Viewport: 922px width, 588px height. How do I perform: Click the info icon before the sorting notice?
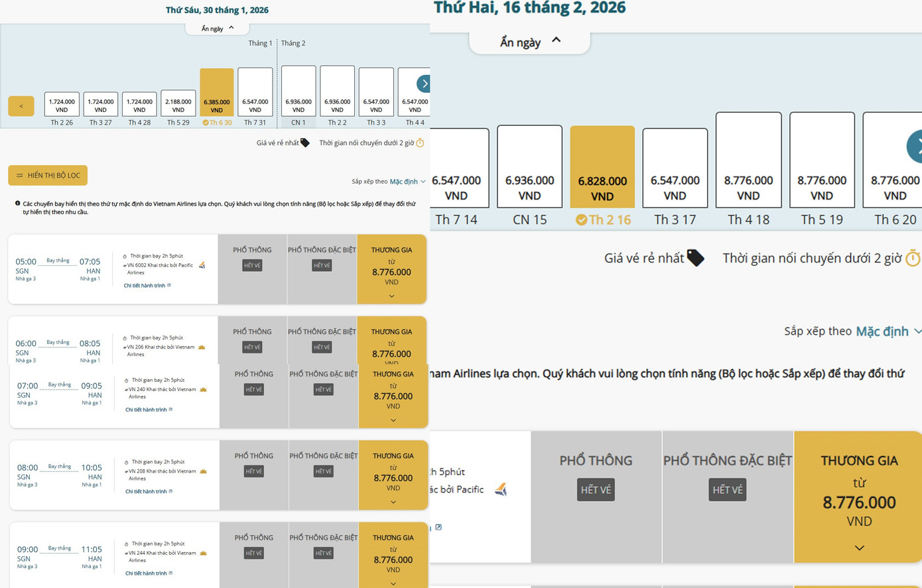coord(17,204)
